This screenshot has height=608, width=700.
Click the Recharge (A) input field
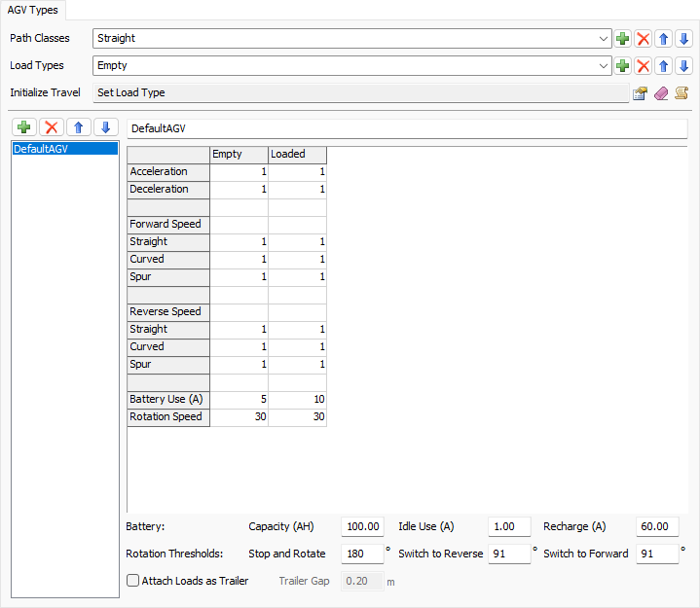pyautogui.click(x=657, y=526)
